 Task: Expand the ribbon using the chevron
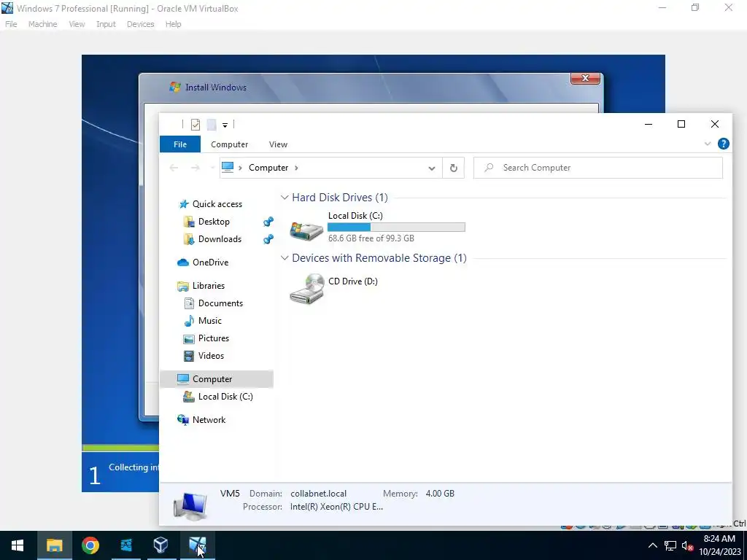click(708, 144)
